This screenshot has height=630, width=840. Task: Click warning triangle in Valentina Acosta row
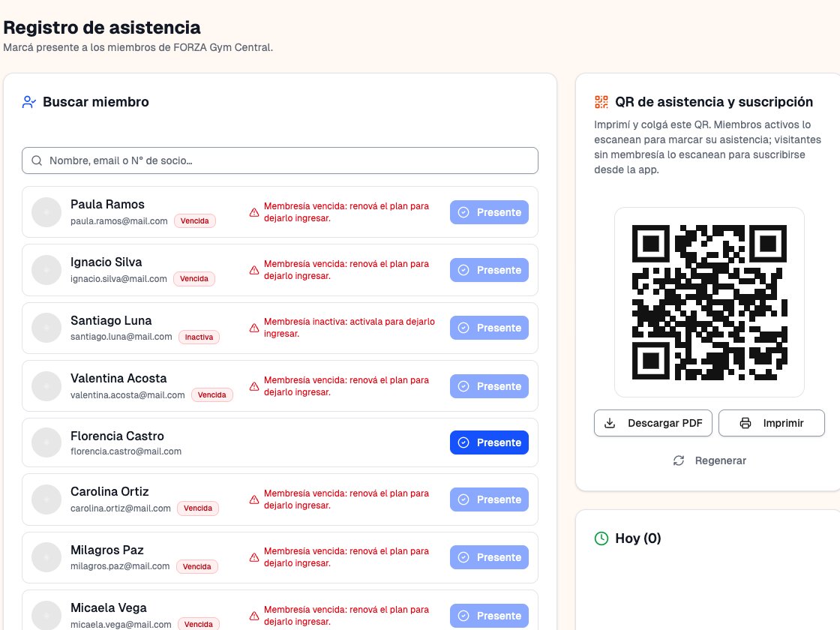(254, 386)
